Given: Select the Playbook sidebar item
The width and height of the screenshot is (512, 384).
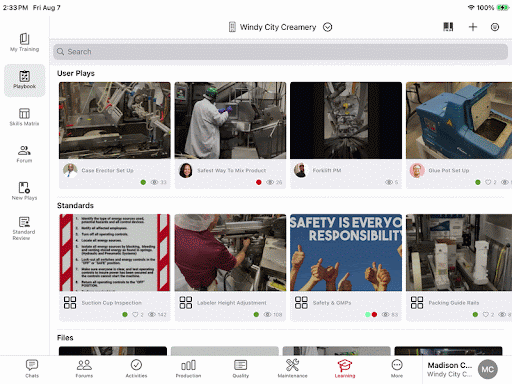Looking at the screenshot, I should [x=24, y=80].
